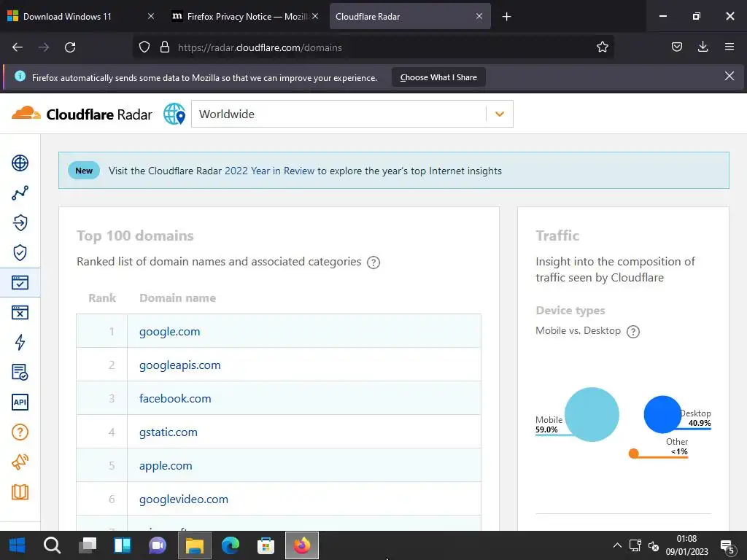Open Windows taskbar search
The height and width of the screenshot is (560, 747).
(52, 545)
